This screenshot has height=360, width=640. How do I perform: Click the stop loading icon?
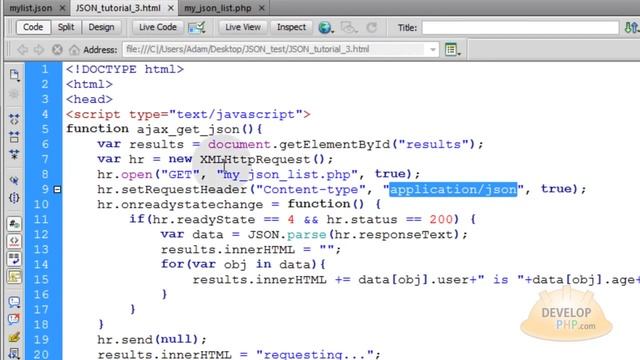point(57,50)
